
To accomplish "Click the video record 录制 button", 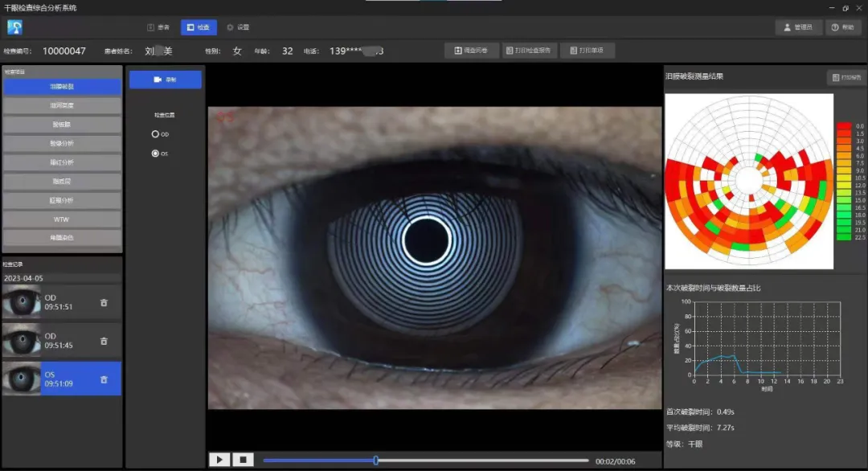I will [165, 80].
